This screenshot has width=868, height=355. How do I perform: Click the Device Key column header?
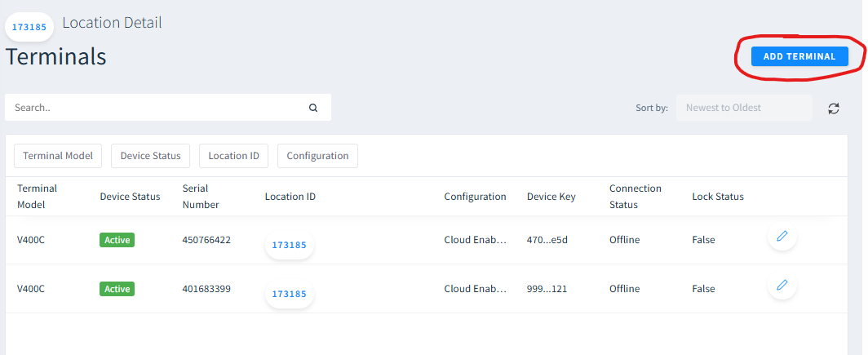[551, 197]
